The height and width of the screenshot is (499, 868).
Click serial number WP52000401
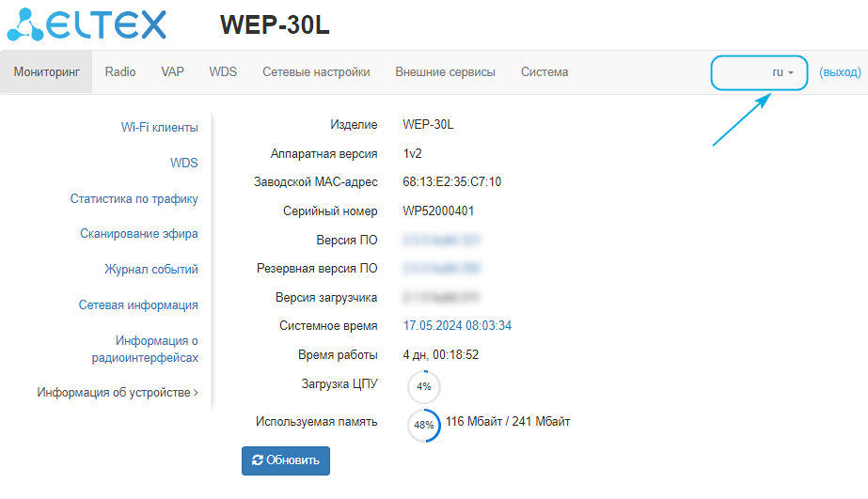pyautogui.click(x=438, y=211)
